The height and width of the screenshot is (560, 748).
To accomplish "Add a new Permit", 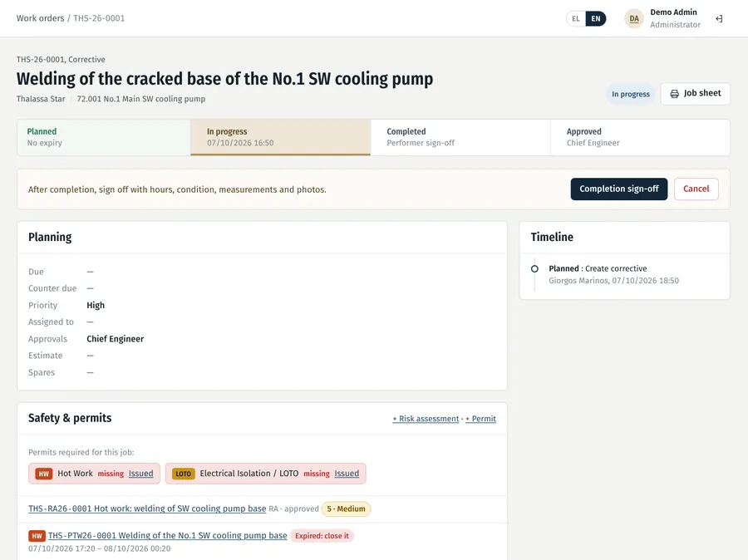I will (481, 418).
